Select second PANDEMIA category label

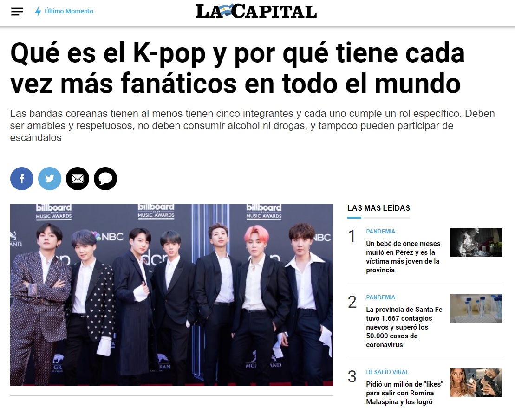tap(380, 297)
